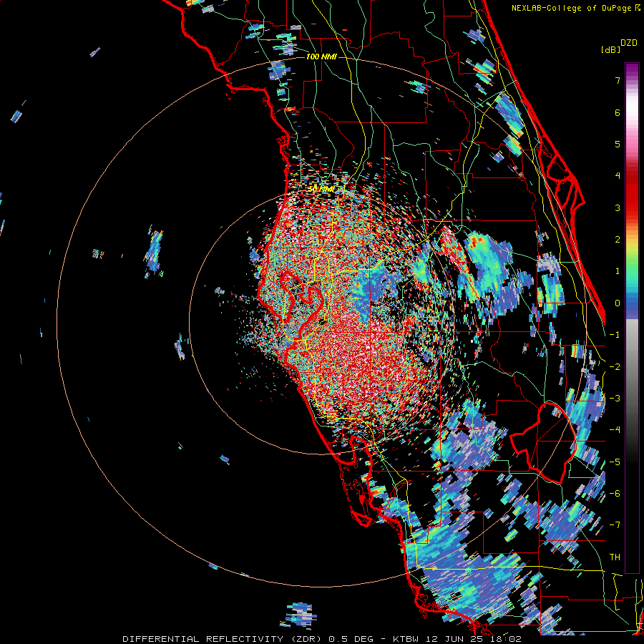Screen dimensions: 644x644
Task: Click the 5 value on the color scale
Action: (x=618, y=144)
